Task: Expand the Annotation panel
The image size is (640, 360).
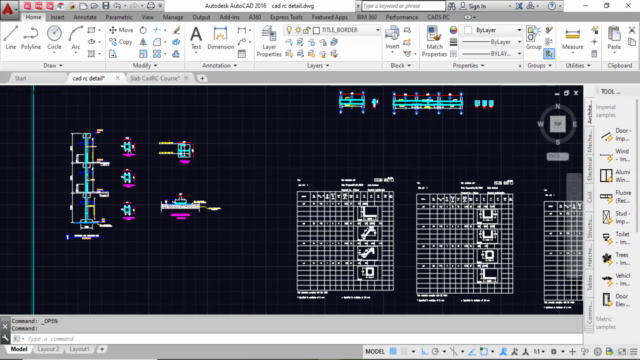Action: (219, 65)
